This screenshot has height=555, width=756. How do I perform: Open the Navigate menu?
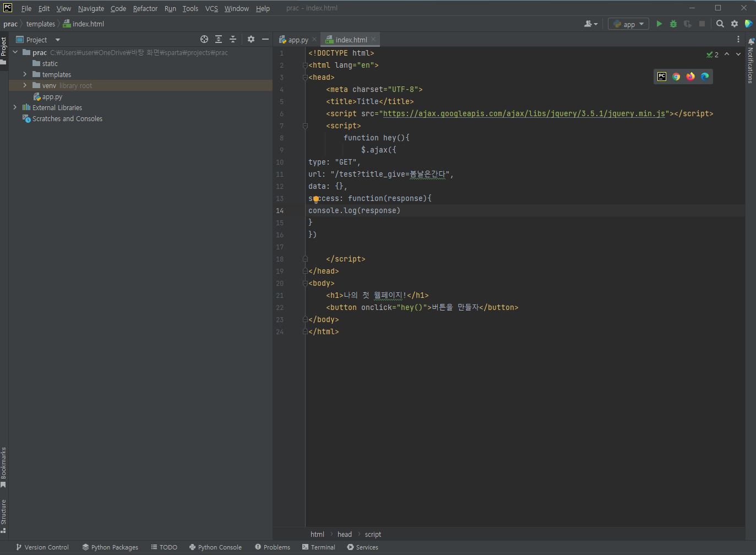(91, 8)
